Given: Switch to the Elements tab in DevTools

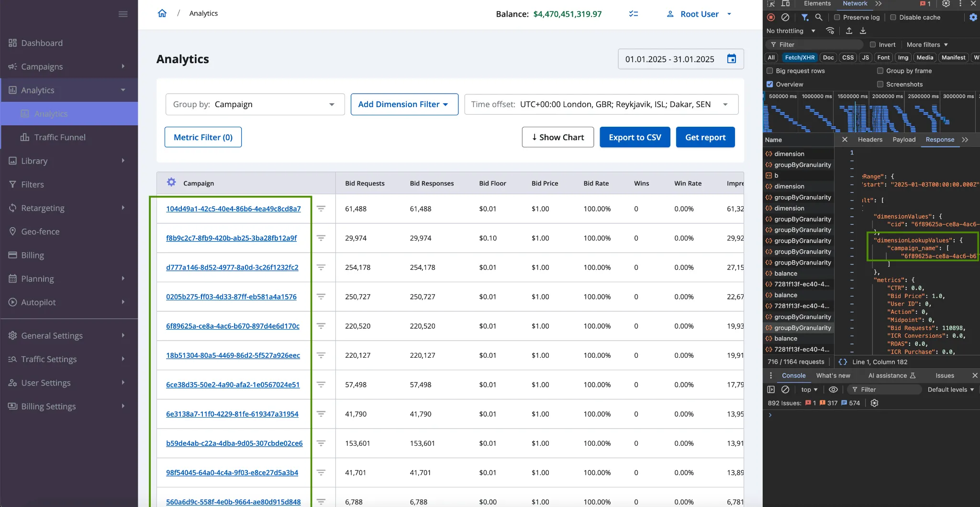Looking at the screenshot, I should pos(817,3).
